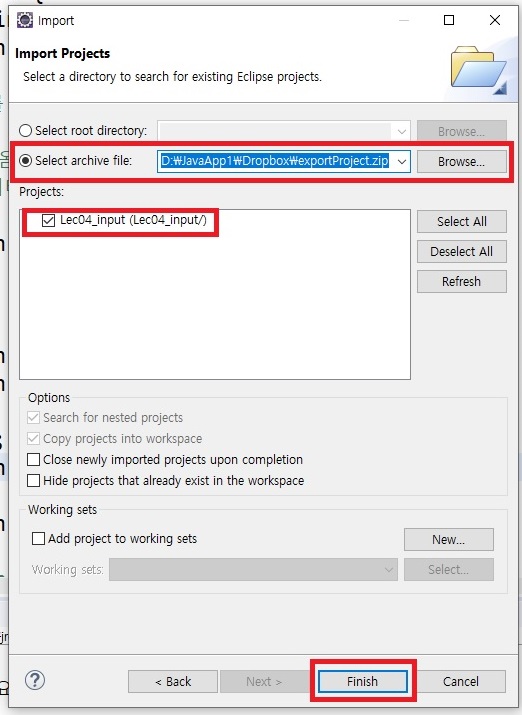The height and width of the screenshot is (715, 522).
Task: Toggle 'Close newly imported projects upon completion'
Action: 33,459
